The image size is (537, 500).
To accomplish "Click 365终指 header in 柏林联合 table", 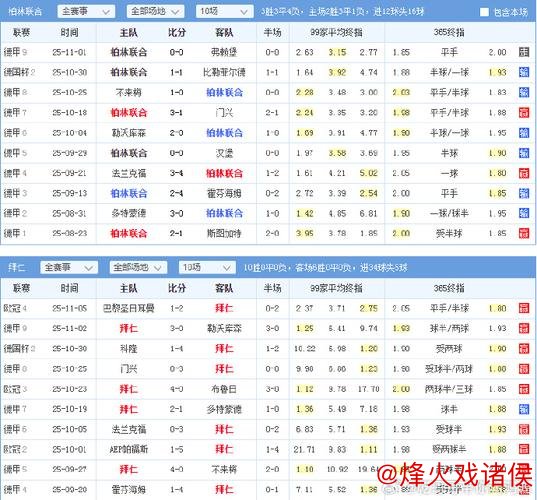I will (449, 33).
